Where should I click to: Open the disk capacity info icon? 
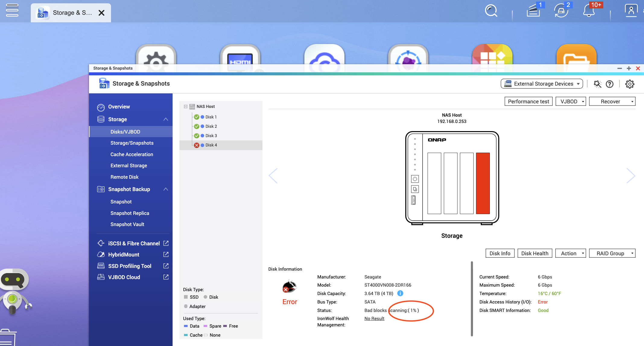tap(400, 293)
